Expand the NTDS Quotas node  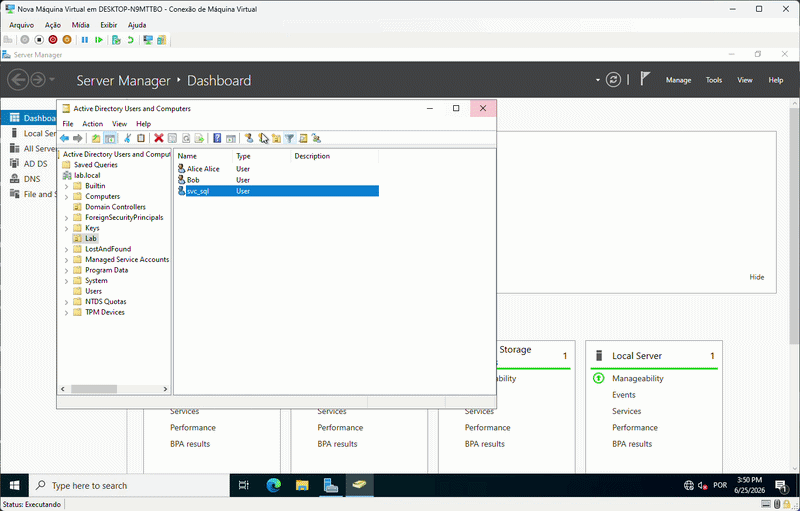click(66, 302)
